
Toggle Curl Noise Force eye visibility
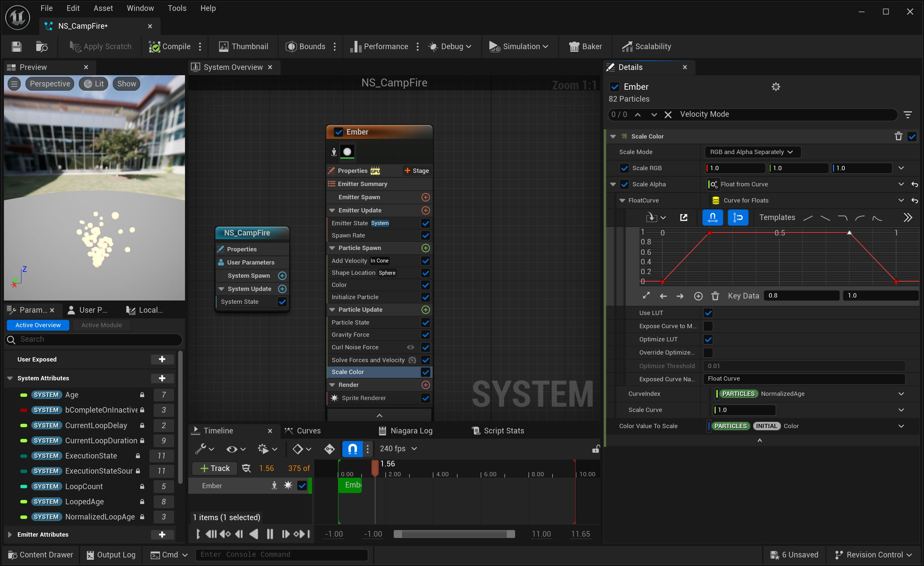tap(411, 347)
